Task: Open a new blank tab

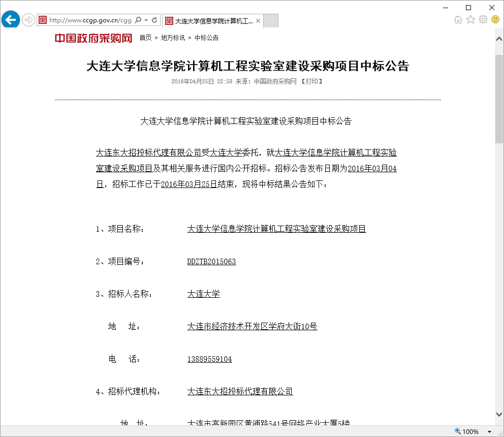Action: point(271,21)
